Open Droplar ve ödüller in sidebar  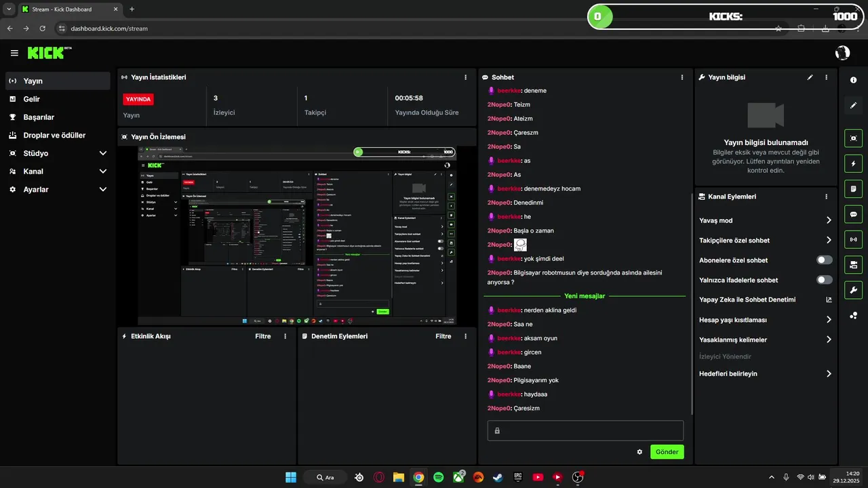(x=58, y=135)
